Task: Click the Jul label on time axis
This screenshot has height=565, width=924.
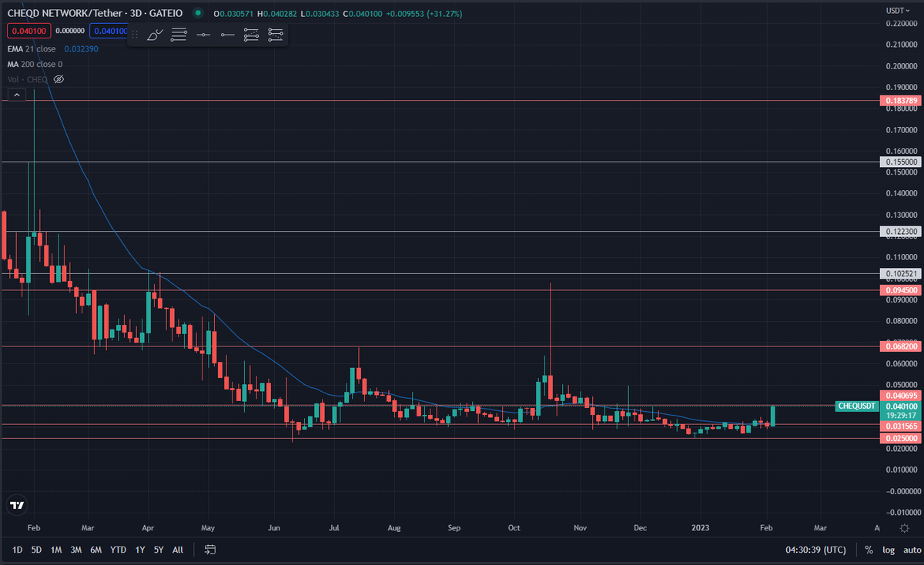Action: coord(333,528)
